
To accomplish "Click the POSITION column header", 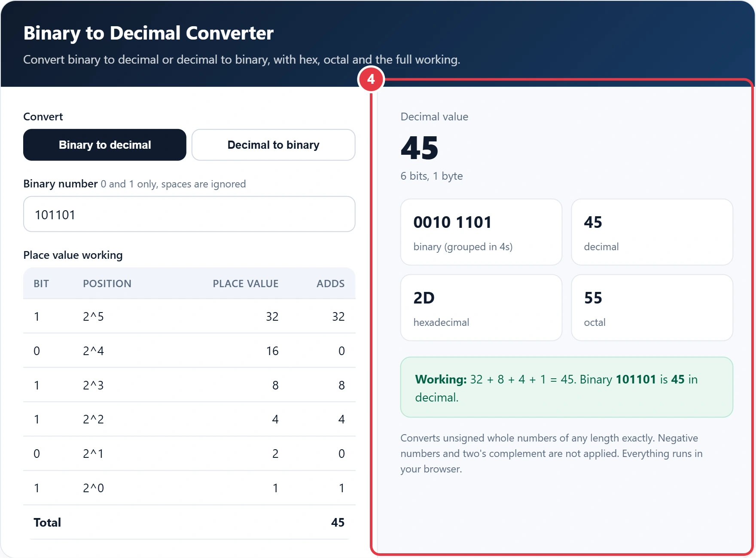I will (107, 283).
